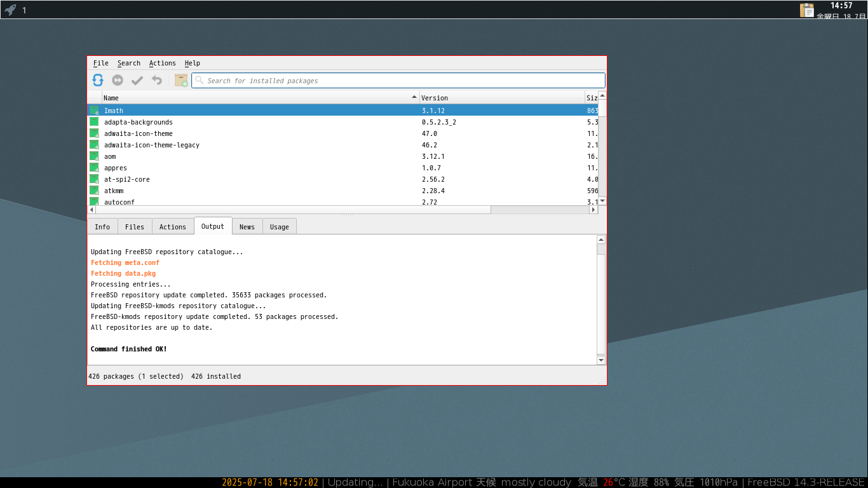Click the apply checkmark toolbar icon

[137, 80]
